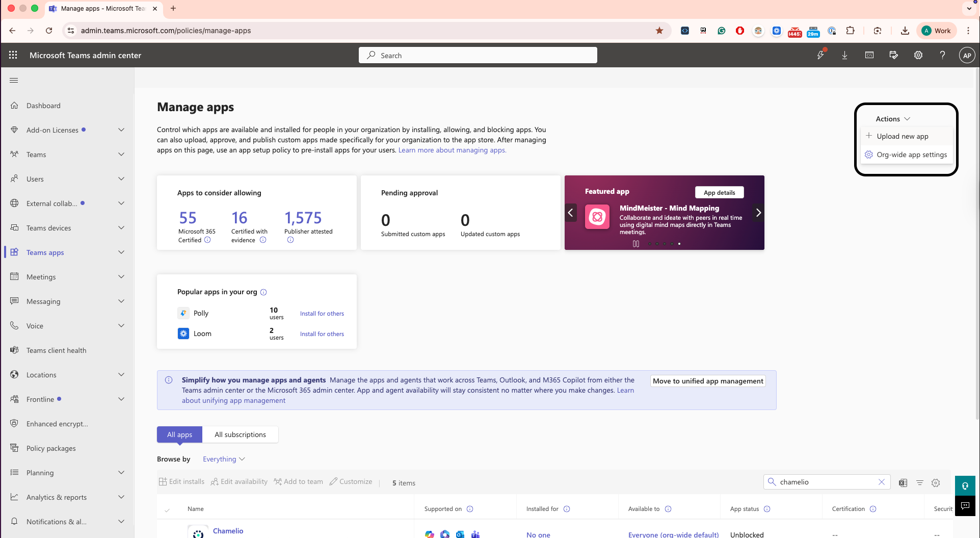Expand Teams devices section
The image size is (980, 538).
tap(121, 228)
